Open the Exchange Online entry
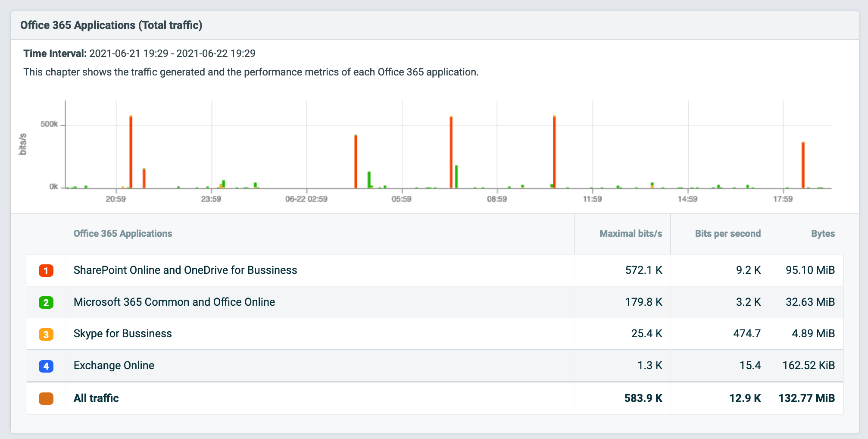The width and height of the screenshot is (868, 439). click(114, 366)
